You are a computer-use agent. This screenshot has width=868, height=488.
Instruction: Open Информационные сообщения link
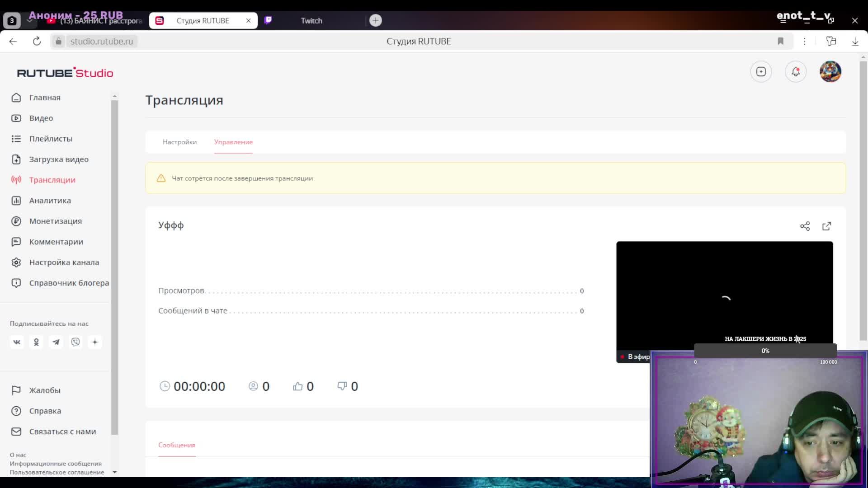[x=56, y=464]
